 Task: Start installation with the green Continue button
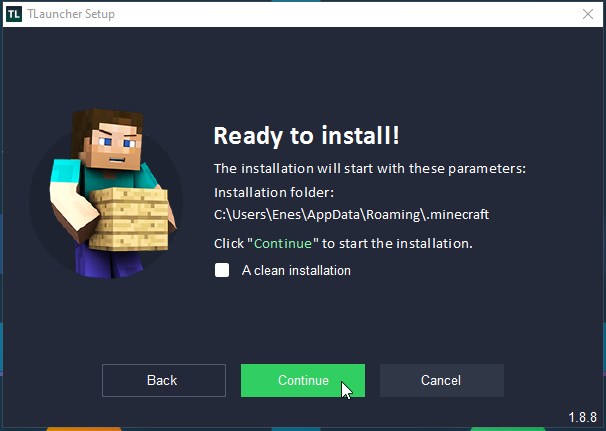coord(302,380)
